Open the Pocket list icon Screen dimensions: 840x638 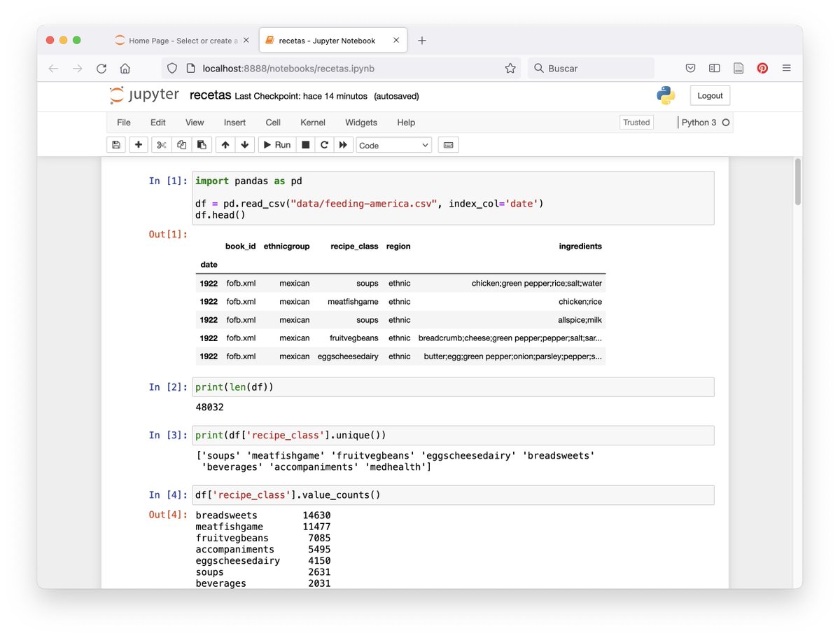click(690, 68)
